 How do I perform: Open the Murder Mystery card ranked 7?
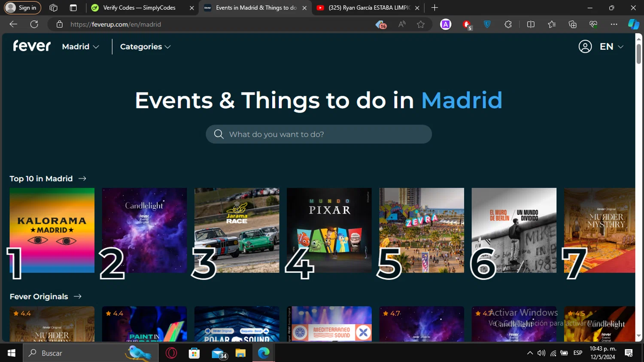pos(599,230)
